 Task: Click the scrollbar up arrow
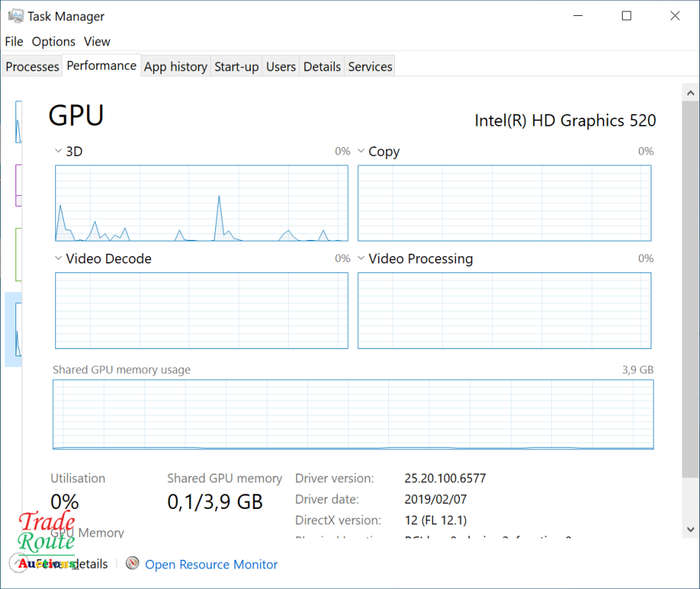(x=691, y=93)
